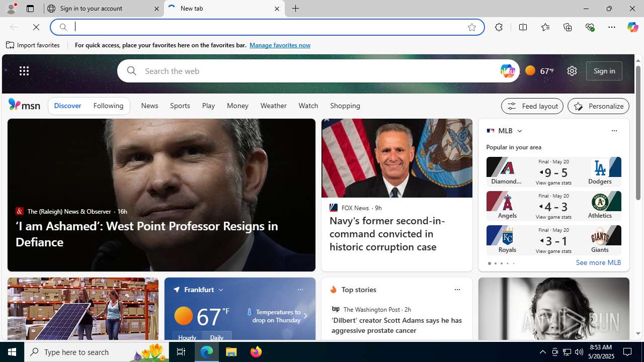Select the Hourly forecast tab
Viewport: 644px width, 362px height.
point(187,336)
